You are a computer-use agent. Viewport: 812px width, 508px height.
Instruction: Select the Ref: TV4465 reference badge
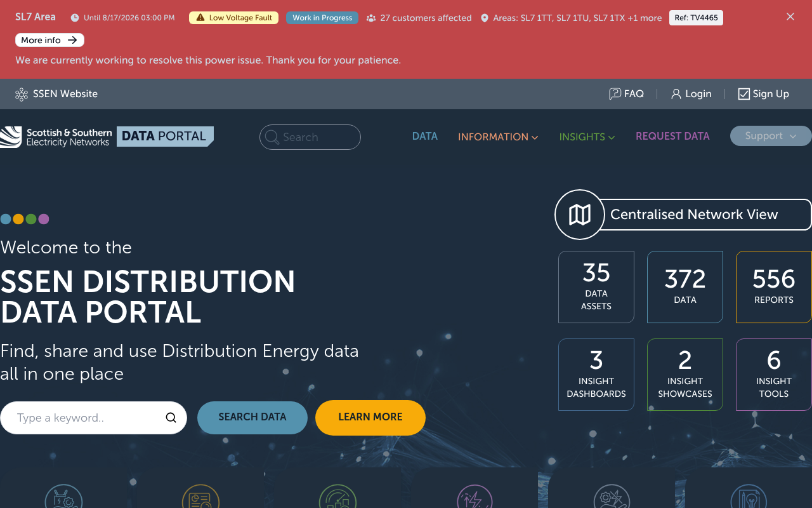[696, 18]
